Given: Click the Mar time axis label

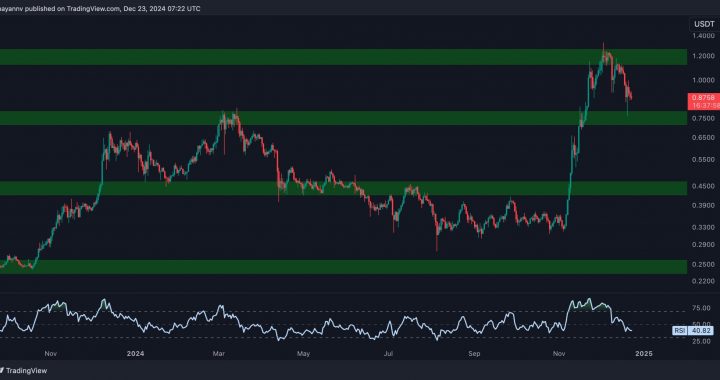Looking at the screenshot, I should coord(219,354).
